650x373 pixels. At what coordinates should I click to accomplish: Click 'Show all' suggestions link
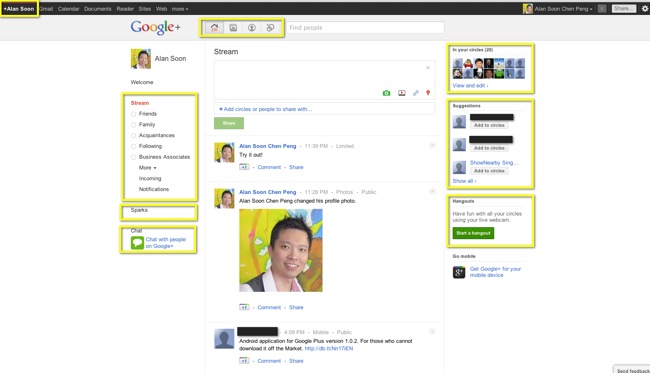click(464, 181)
